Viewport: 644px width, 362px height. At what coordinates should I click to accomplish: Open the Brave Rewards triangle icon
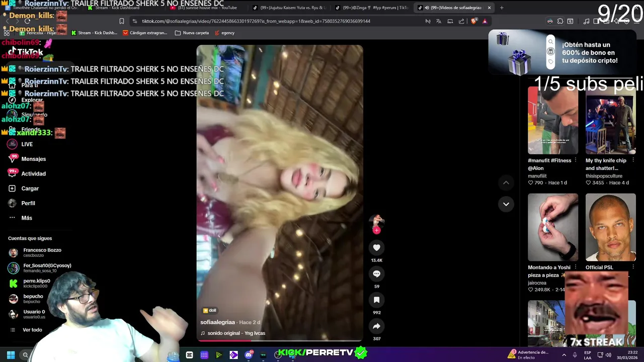485,21
